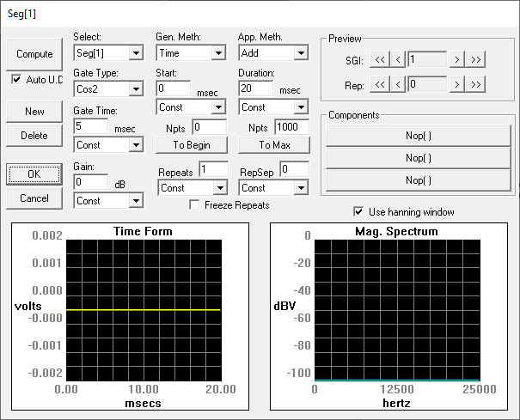Screen dimensions: 520x420
Task: Edit the Start msec input field
Action: [174, 88]
